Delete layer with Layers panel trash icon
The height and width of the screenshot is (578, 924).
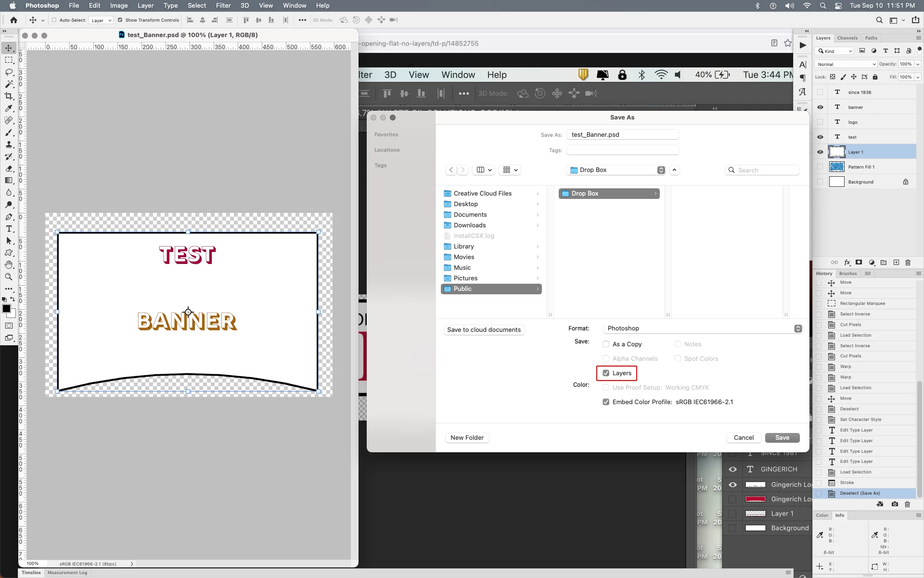click(x=908, y=263)
